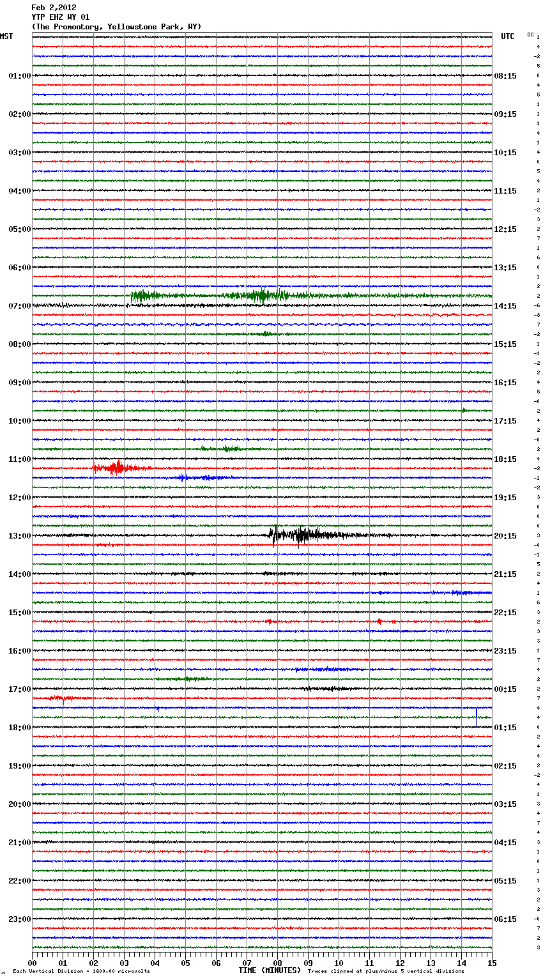The height and width of the screenshot is (980, 543).
Task: Select the MST hour label "08:00"
Action: pos(20,344)
